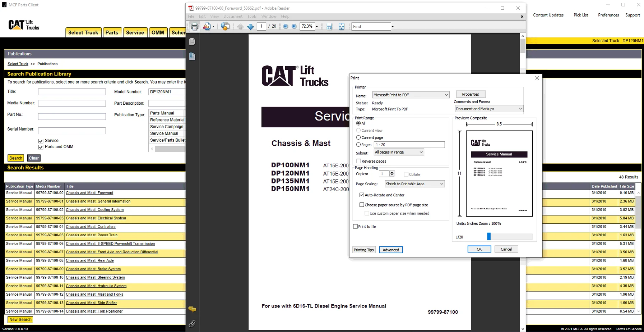
Task: Click the Advanced button in Print dialog
Action: (x=391, y=250)
